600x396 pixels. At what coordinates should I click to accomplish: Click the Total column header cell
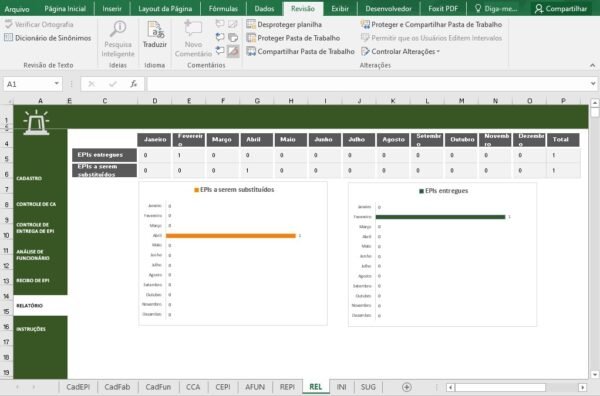(563, 140)
